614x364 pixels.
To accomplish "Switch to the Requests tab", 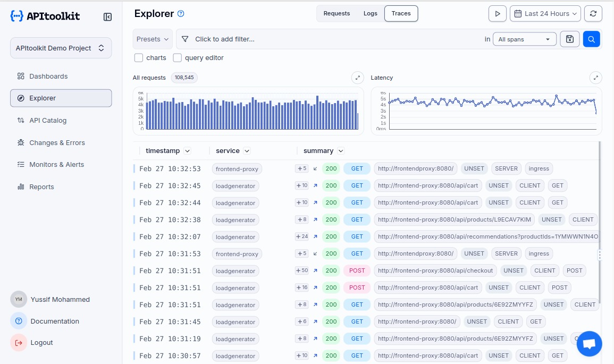I will 337,14.
